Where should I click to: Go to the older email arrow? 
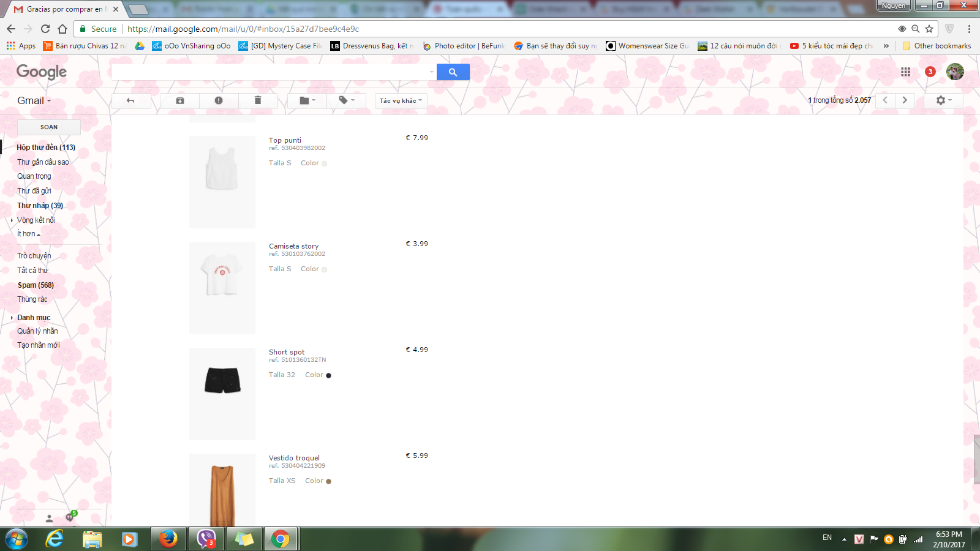905,100
